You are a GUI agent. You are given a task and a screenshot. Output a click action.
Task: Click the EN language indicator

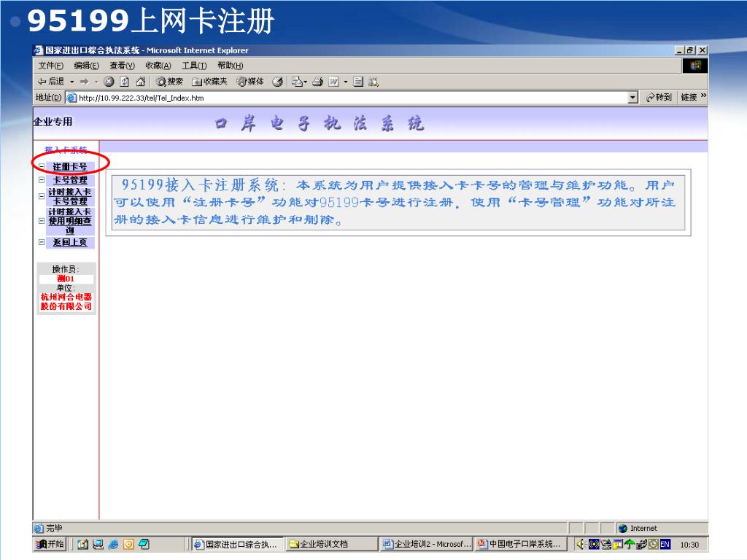point(665,544)
